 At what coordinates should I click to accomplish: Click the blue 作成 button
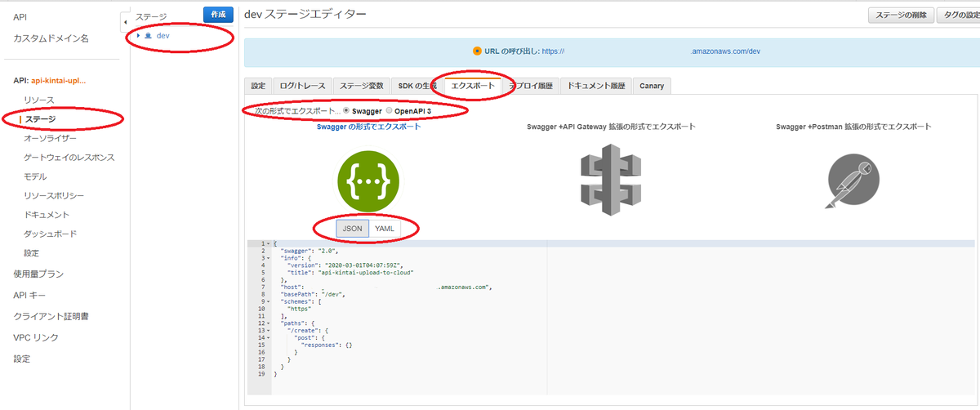[x=218, y=15]
